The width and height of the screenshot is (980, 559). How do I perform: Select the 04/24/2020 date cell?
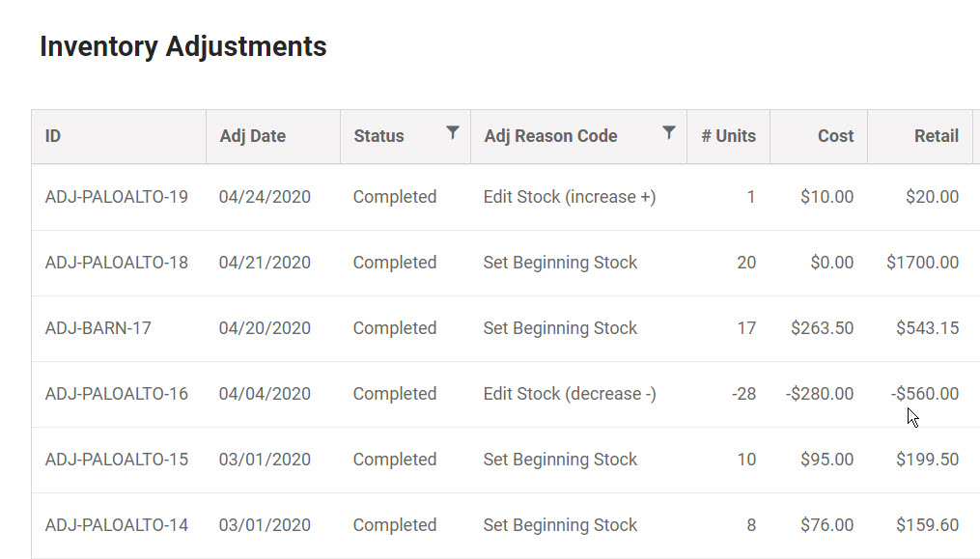[x=265, y=197]
